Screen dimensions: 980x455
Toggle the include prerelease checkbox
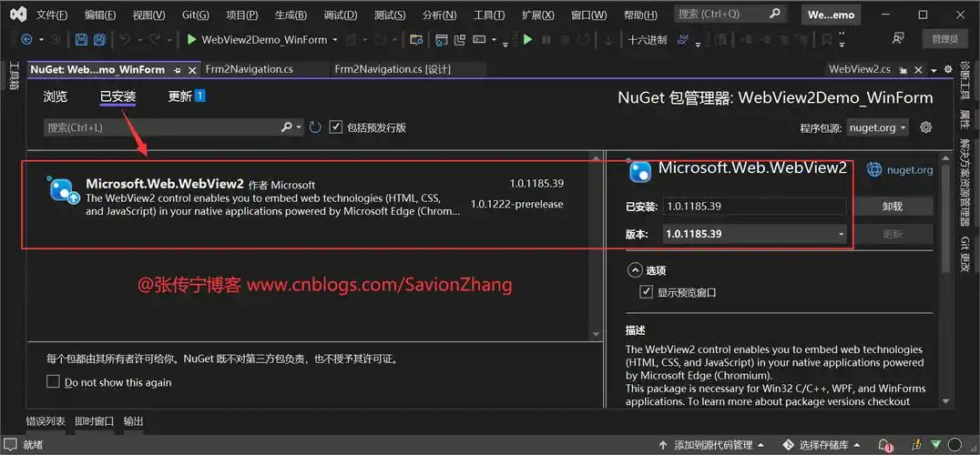[336, 127]
